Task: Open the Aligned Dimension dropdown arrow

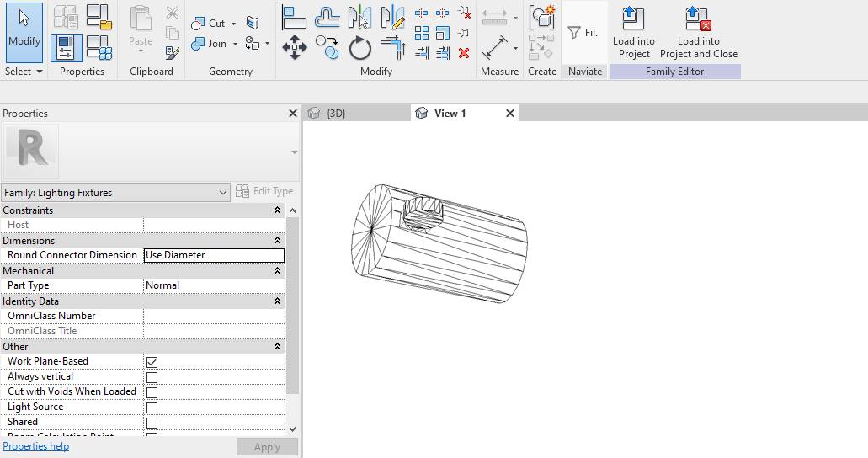Action: coord(515,48)
